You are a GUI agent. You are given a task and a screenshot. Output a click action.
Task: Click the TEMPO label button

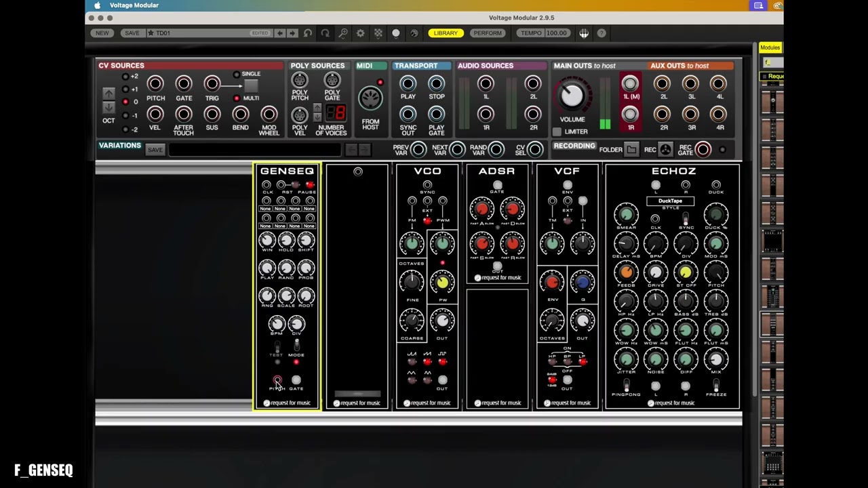(x=531, y=33)
